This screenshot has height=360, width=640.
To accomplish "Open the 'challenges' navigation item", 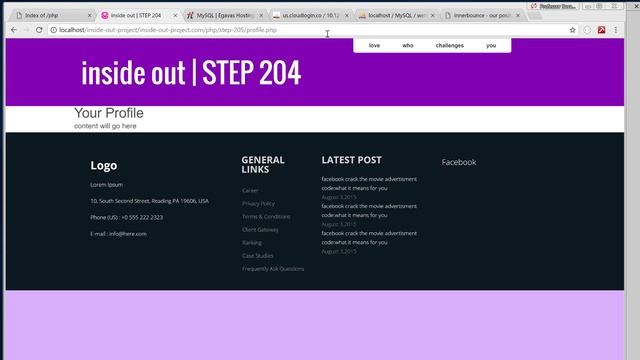I will click(x=449, y=45).
